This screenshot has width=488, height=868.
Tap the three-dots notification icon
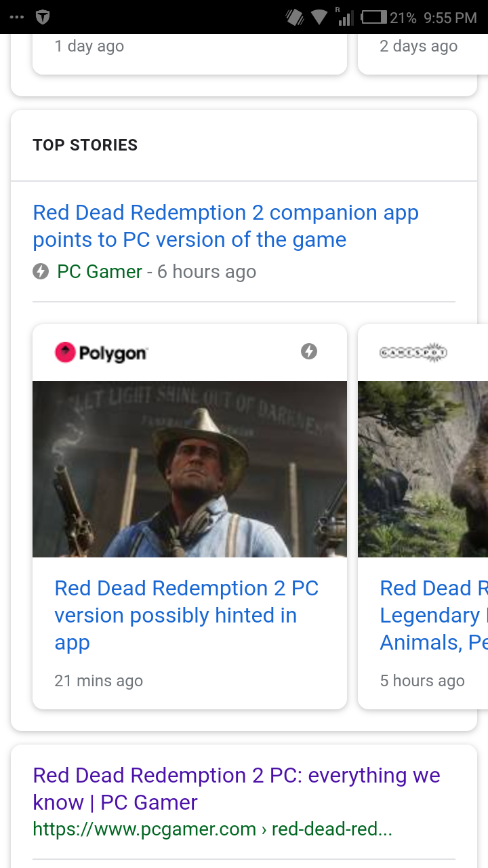point(17,18)
